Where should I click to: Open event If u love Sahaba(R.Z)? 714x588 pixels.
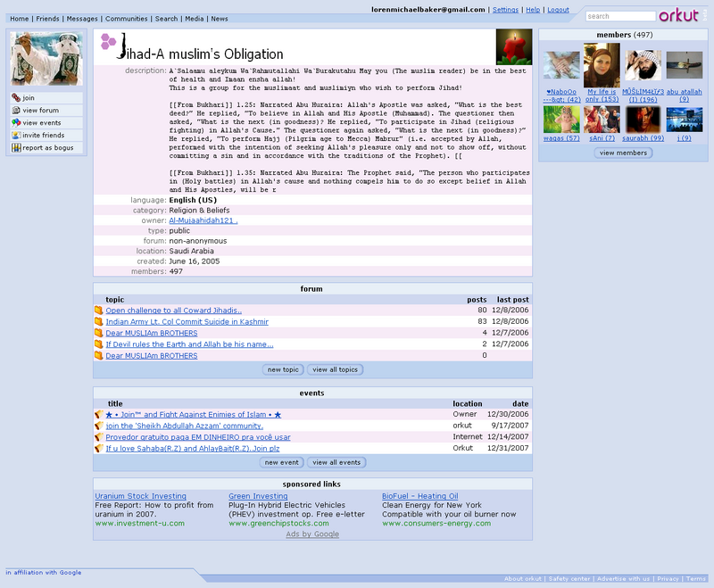tap(192, 449)
